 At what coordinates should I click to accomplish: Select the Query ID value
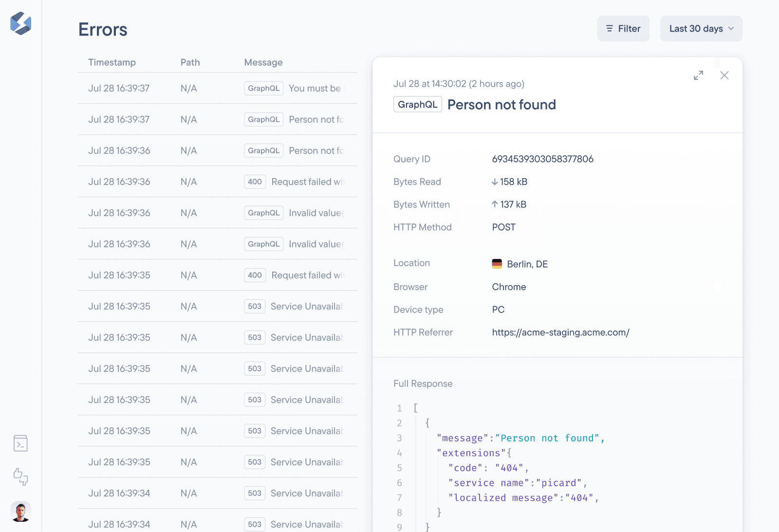tap(542, 159)
